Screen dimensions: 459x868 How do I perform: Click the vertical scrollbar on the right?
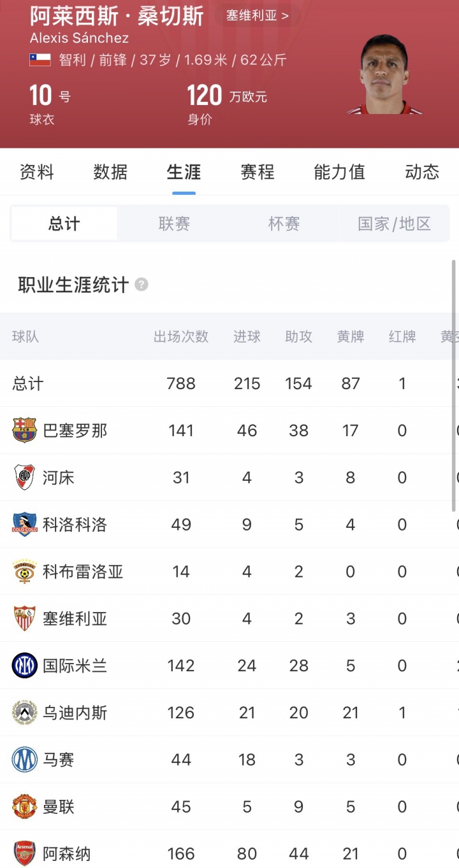click(x=454, y=385)
